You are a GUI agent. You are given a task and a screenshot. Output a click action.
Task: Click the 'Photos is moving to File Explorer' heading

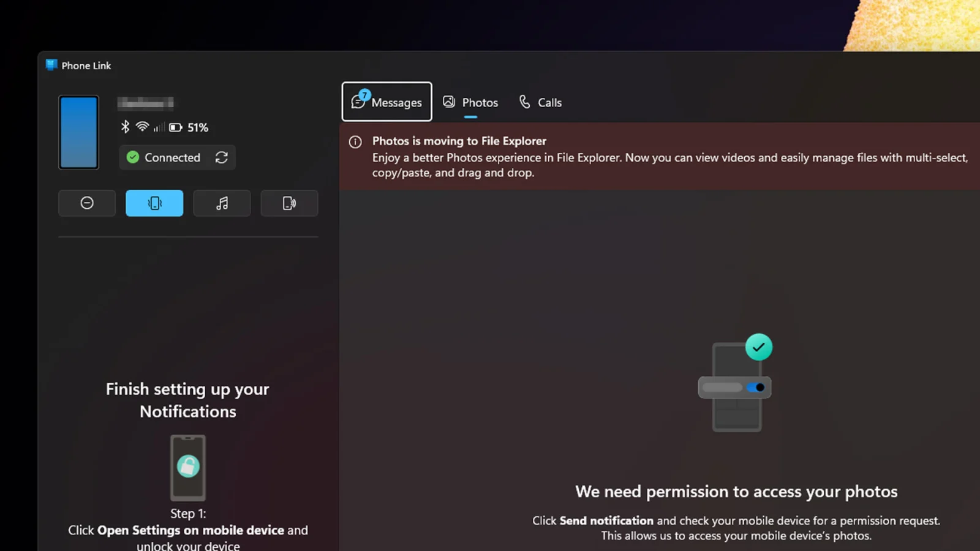point(459,141)
